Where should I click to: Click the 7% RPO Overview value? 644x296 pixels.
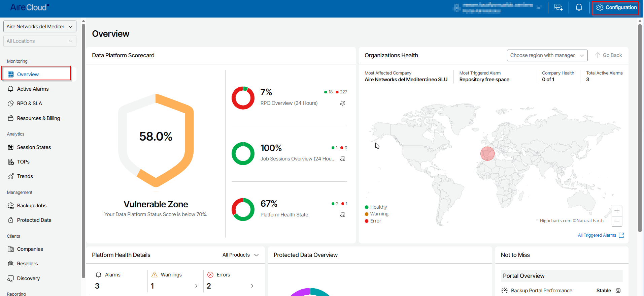(x=266, y=92)
